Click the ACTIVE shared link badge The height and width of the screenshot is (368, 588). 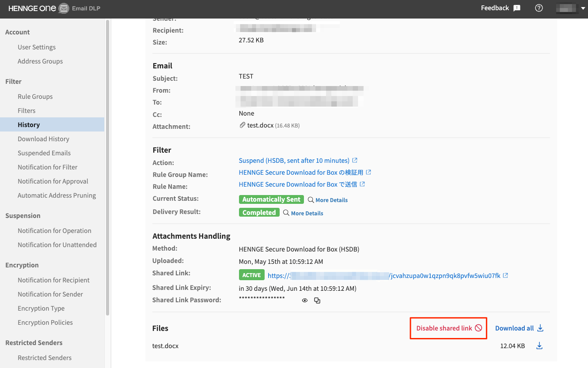tap(251, 275)
